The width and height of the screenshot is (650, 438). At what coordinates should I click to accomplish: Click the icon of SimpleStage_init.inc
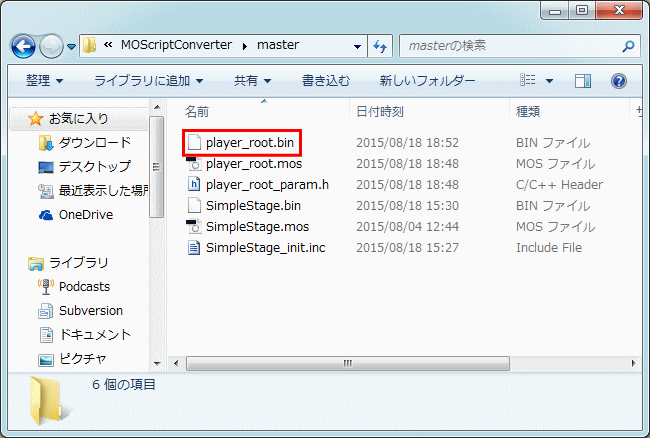point(194,247)
